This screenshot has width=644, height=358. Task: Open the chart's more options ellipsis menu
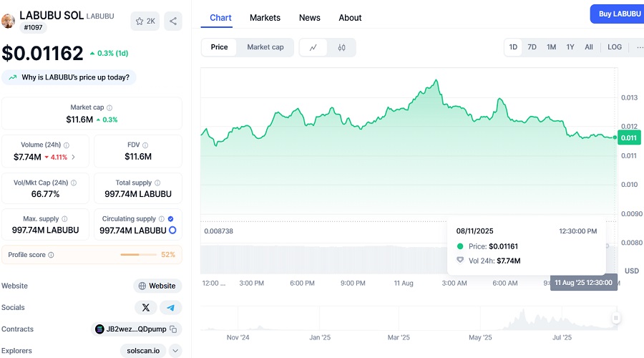pos(638,47)
